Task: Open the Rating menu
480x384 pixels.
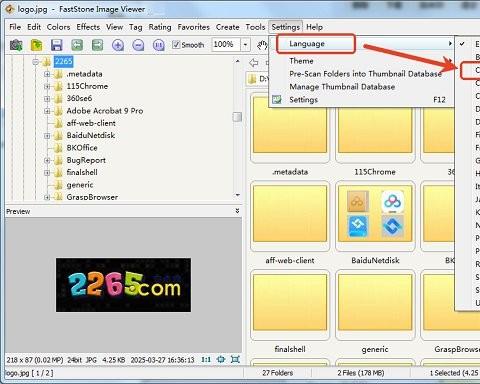Action: coord(160,27)
